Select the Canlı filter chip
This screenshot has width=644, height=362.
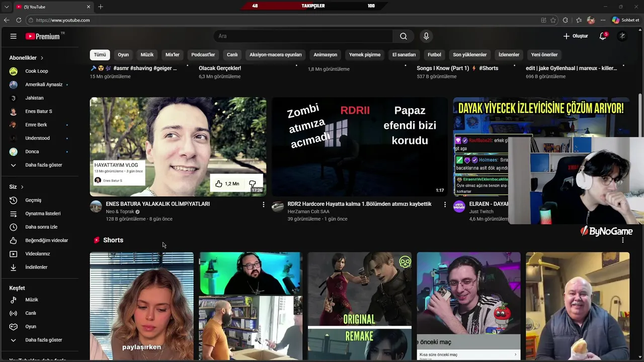pos(232,55)
